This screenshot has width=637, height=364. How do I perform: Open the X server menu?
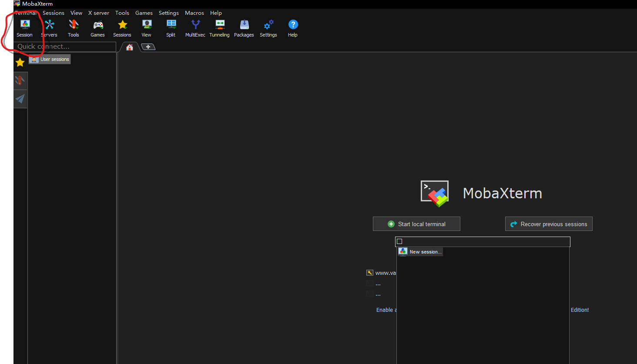(99, 13)
